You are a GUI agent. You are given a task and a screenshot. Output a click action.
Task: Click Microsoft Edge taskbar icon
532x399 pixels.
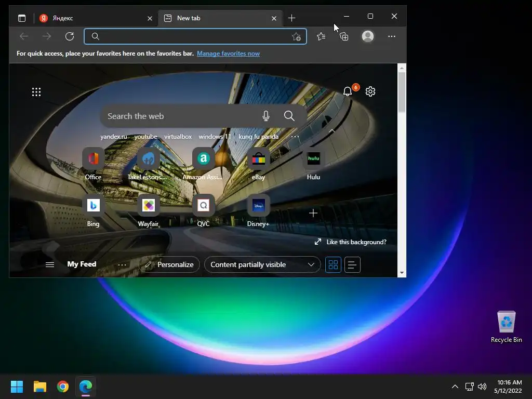pyautogui.click(x=86, y=387)
